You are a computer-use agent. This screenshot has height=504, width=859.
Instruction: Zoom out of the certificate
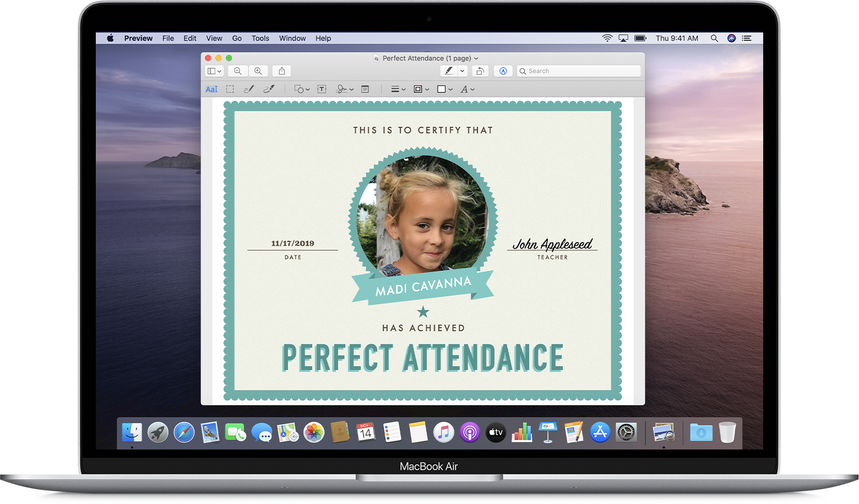238,71
